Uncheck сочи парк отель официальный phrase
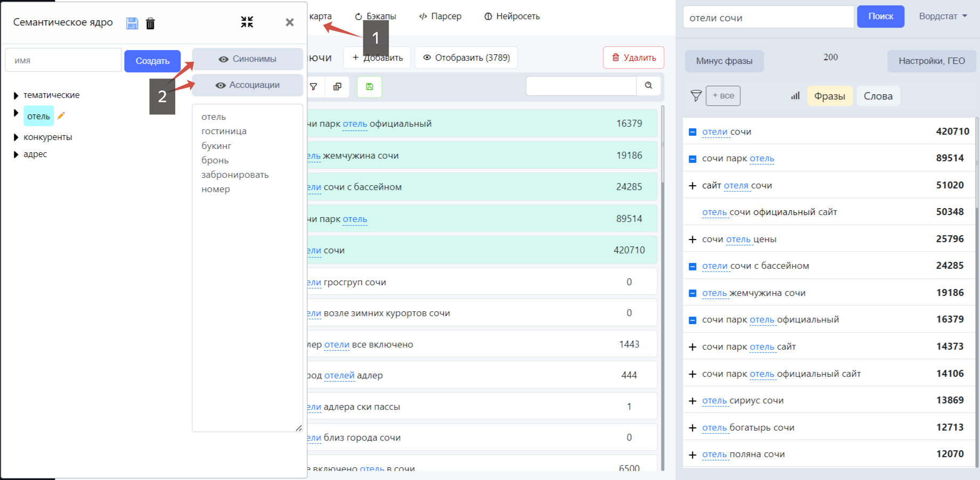The width and height of the screenshot is (980, 480). [x=692, y=320]
